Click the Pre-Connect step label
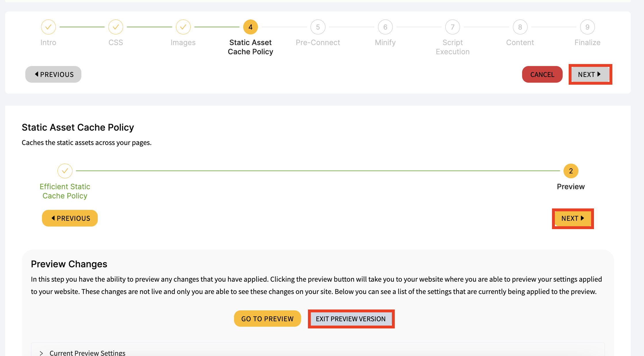Screen dimensions: 644x356 pyautogui.click(x=318, y=42)
